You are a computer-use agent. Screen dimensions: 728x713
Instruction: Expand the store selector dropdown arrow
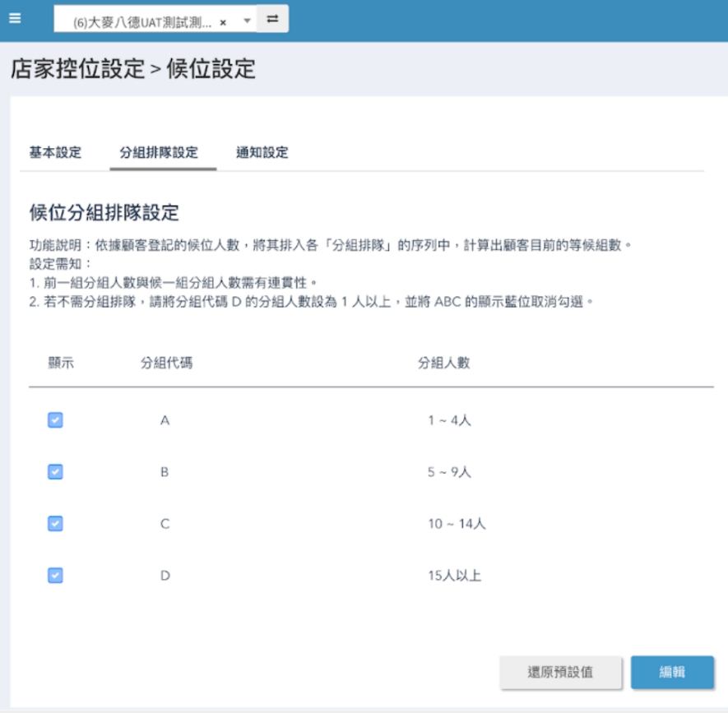(247, 21)
